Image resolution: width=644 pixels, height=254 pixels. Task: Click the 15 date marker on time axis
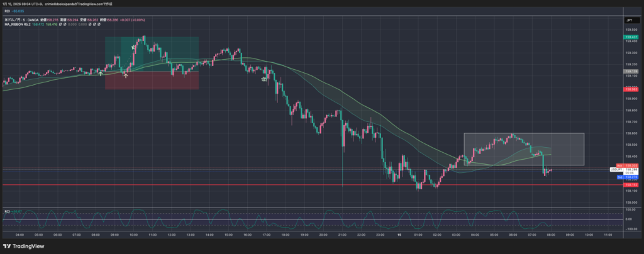point(399,234)
